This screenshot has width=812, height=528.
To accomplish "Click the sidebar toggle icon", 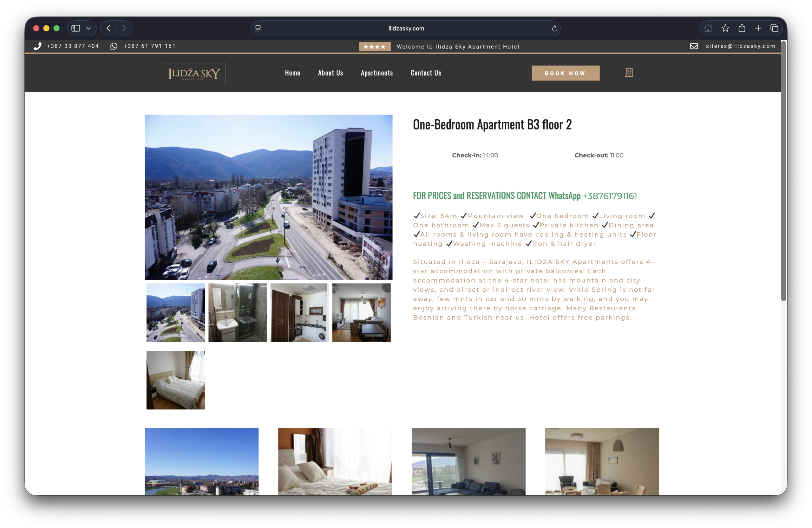I will click(x=76, y=28).
